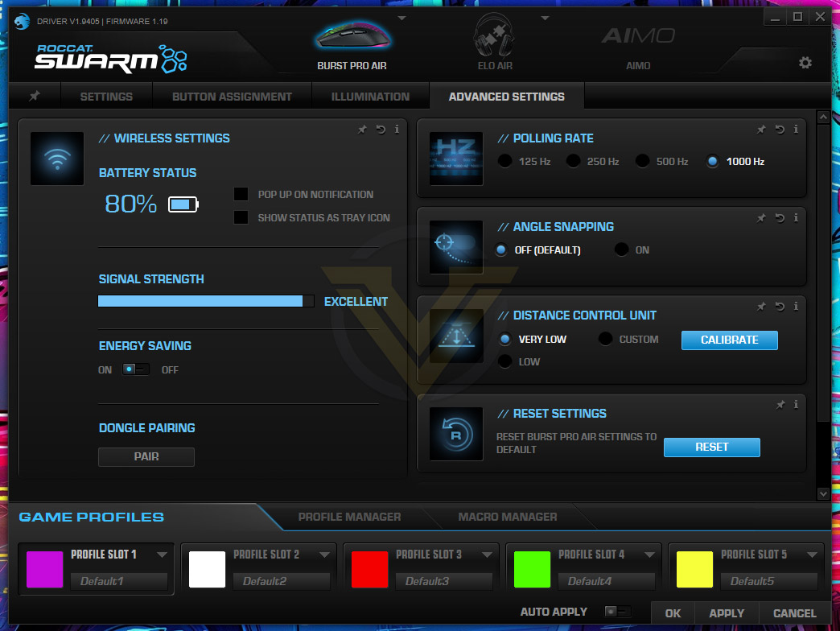Image resolution: width=840 pixels, height=631 pixels.
Task: Pin the Wireless Settings panel
Action: pos(363,129)
